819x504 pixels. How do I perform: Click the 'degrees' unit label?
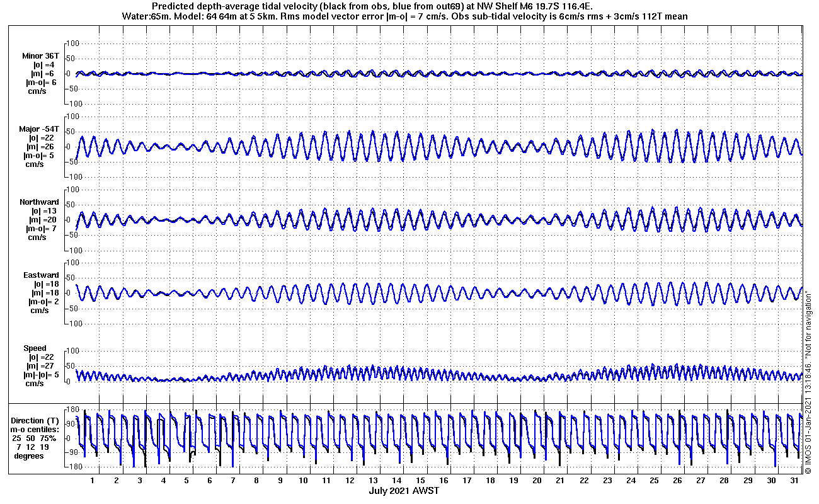click(x=28, y=455)
